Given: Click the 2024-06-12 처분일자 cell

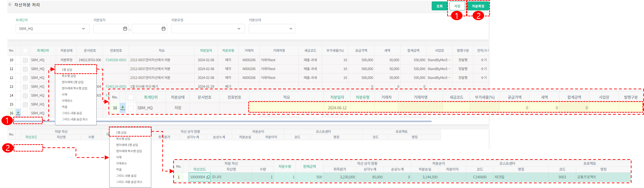Looking at the screenshot, I should pyautogui.click(x=337, y=108).
